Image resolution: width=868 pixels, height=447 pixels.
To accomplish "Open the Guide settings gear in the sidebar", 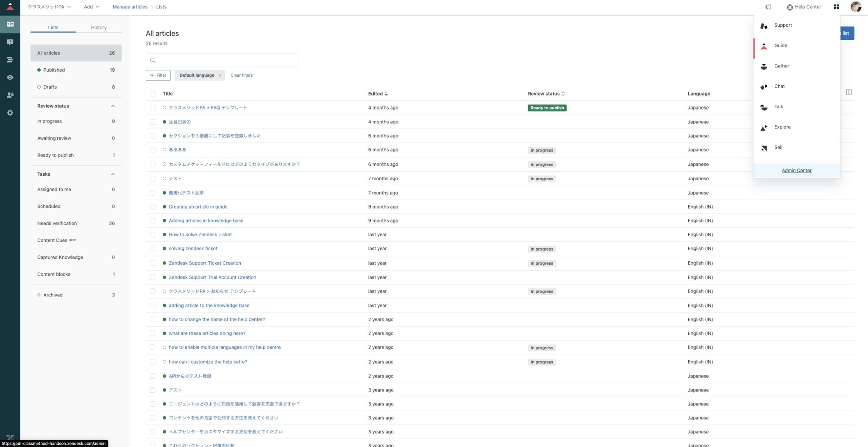I will click(x=10, y=112).
